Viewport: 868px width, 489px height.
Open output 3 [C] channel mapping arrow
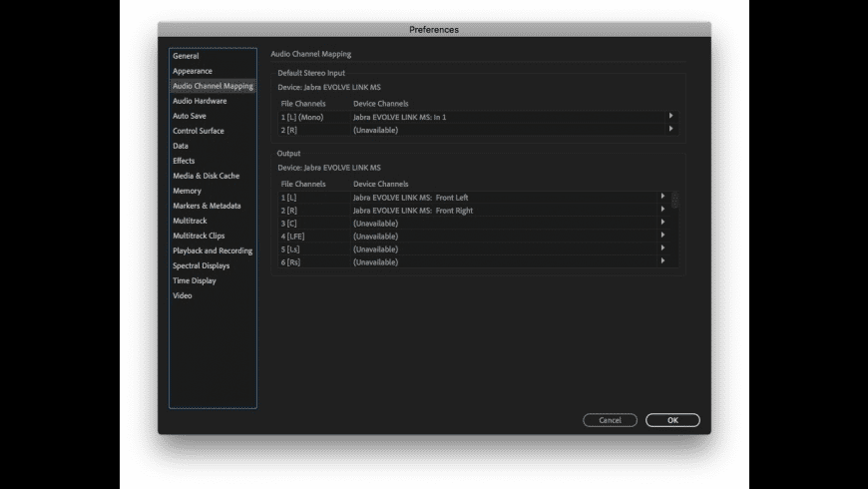pyautogui.click(x=662, y=224)
